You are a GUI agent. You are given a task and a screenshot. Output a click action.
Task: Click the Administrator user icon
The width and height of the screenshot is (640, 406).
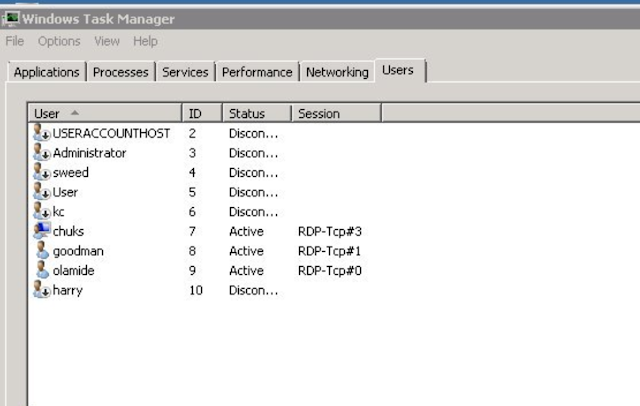pyautogui.click(x=41, y=153)
